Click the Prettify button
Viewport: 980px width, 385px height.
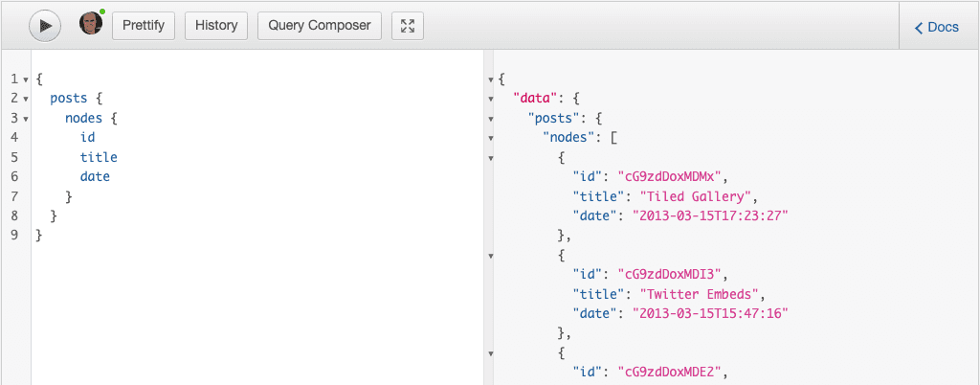144,26
